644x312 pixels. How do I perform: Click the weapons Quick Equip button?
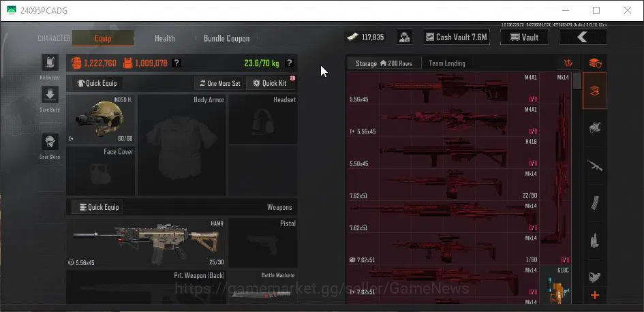click(97, 207)
